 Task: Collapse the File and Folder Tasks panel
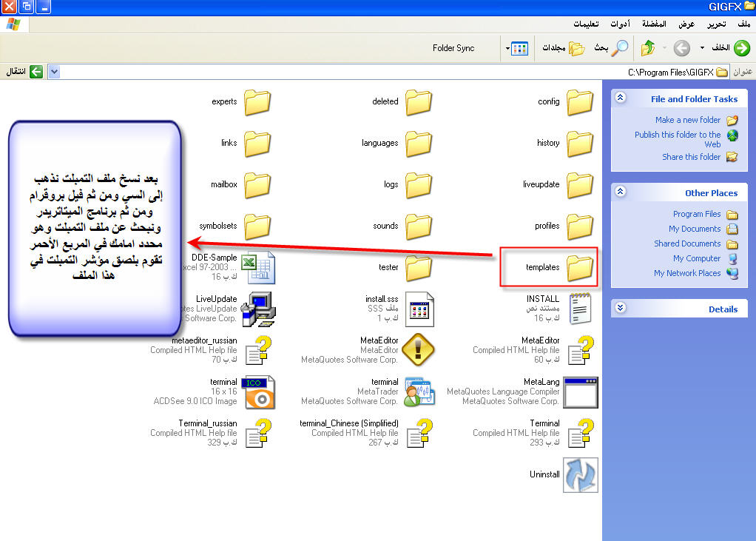pos(620,98)
